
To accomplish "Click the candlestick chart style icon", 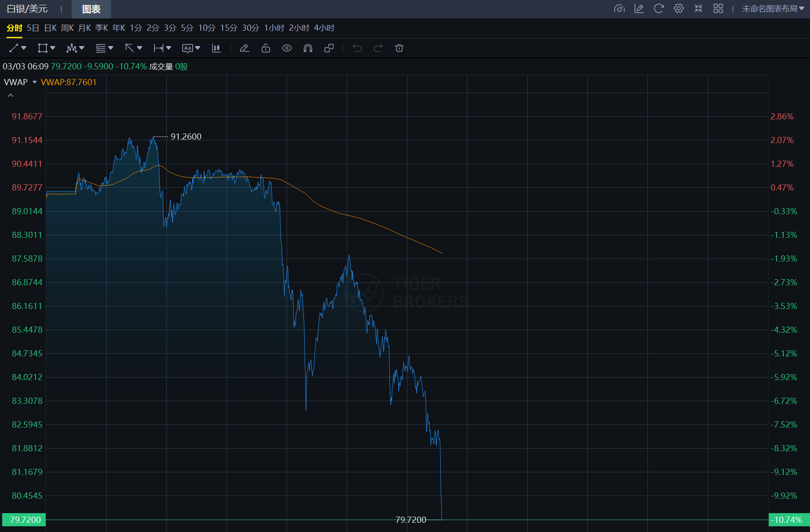I will (x=216, y=48).
